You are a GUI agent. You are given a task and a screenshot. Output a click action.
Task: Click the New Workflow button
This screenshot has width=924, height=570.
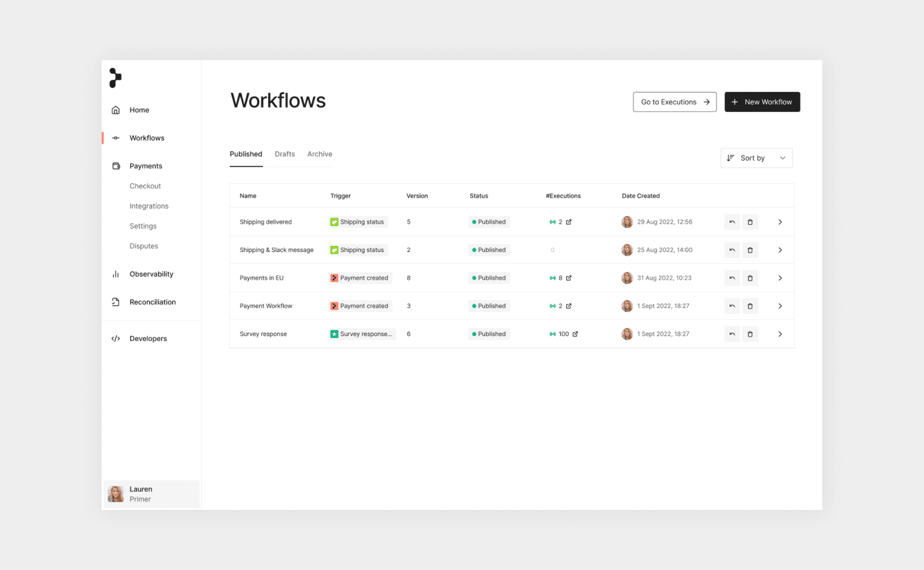click(x=762, y=102)
